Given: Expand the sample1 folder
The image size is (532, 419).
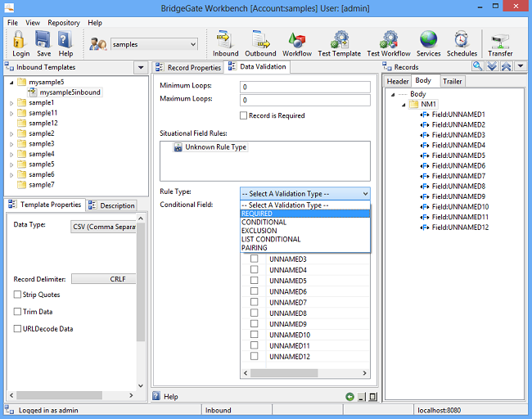Looking at the screenshot, I should (11, 103).
